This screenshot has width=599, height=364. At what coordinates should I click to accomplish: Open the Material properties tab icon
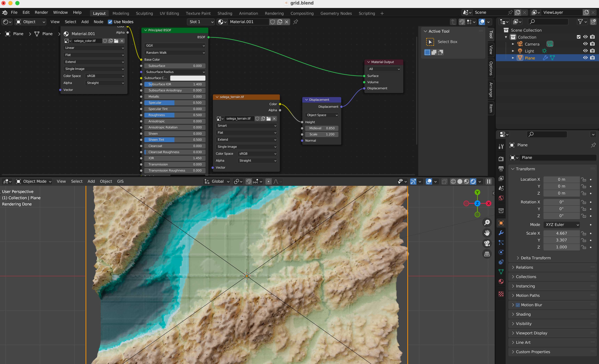tap(501, 281)
